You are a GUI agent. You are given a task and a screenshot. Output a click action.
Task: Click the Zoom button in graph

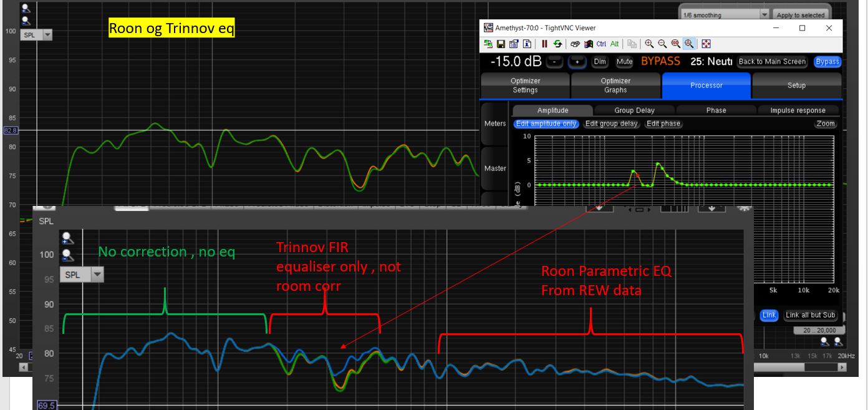click(x=825, y=124)
